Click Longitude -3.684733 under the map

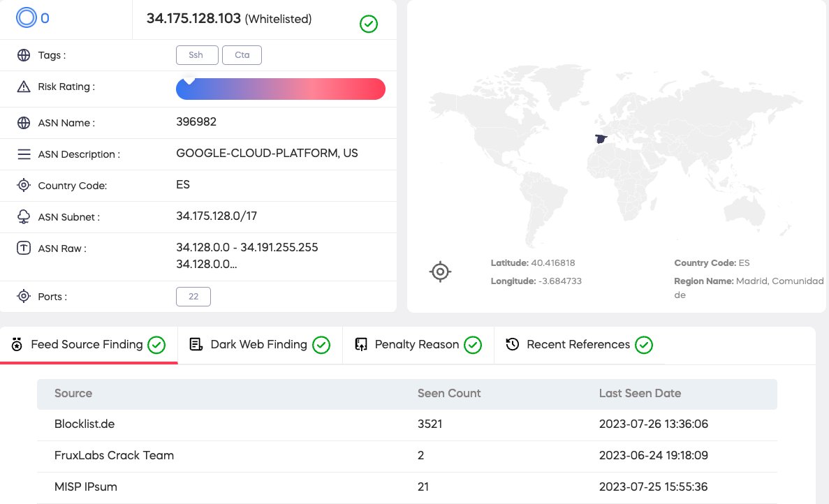pyautogui.click(x=536, y=281)
